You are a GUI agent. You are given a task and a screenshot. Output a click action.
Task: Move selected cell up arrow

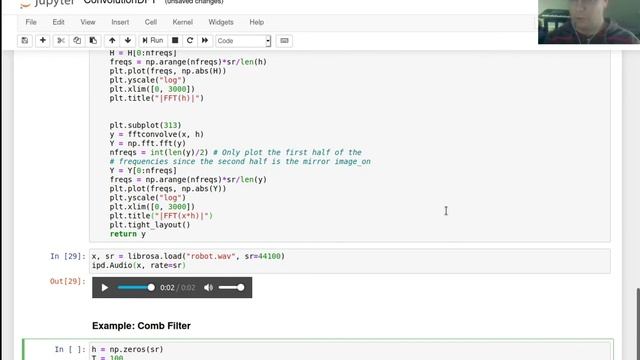tap(112, 41)
